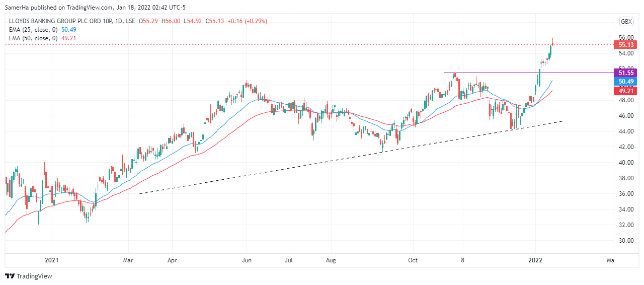Click the 2022 label on time axis
644x285 pixels.
click(x=536, y=260)
